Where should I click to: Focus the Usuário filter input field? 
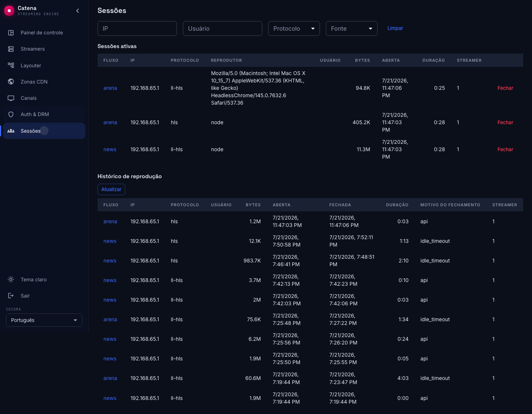point(222,28)
